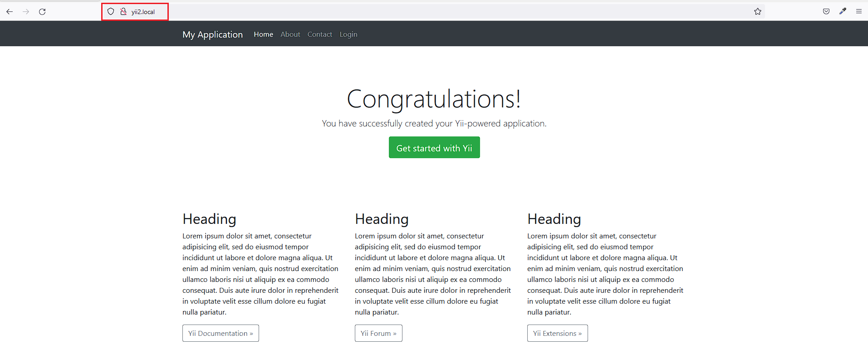Click the Heading above Yii Extensions
This screenshot has height=354, width=868.
tap(554, 219)
